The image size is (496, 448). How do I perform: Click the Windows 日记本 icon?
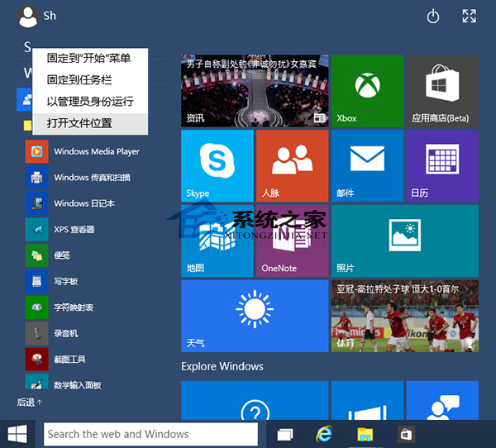(x=36, y=203)
